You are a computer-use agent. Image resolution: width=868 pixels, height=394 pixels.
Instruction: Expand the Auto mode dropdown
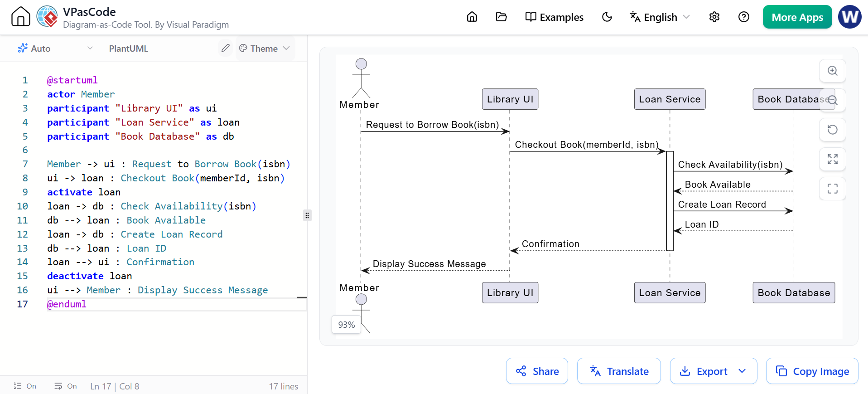(x=55, y=49)
